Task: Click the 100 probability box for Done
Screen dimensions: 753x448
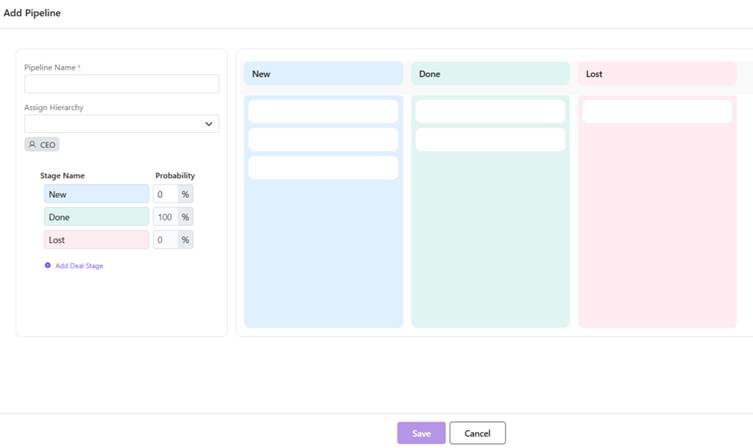Action: click(x=165, y=217)
